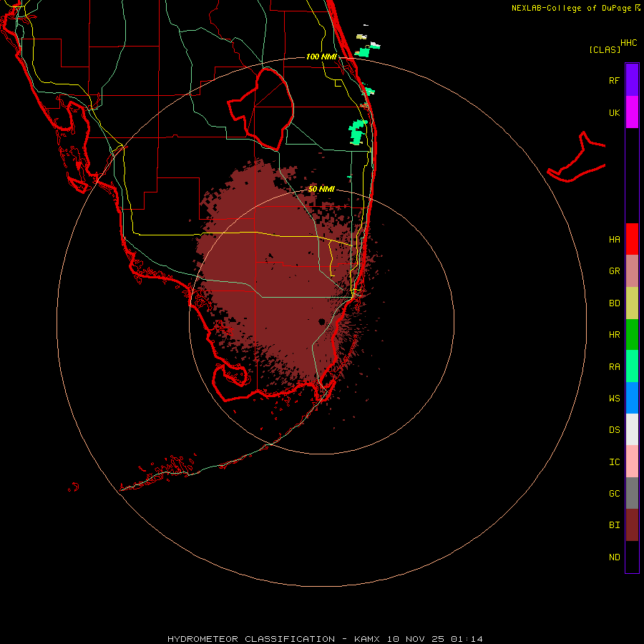
Task: Click the BD legend label
Action: [614, 303]
